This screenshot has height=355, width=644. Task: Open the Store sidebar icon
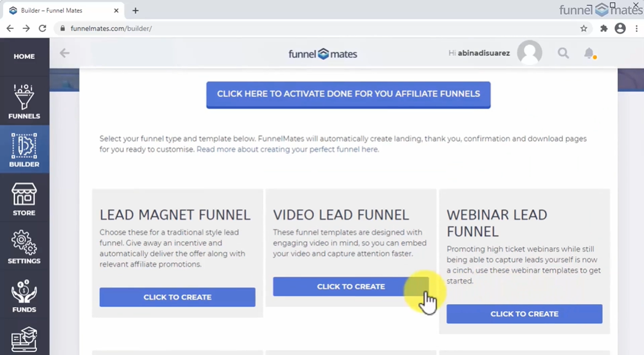pyautogui.click(x=24, y=199)
